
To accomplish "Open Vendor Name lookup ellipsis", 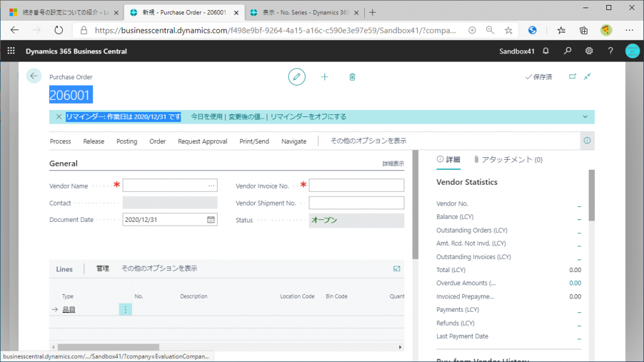I will [x=211, y=185].
